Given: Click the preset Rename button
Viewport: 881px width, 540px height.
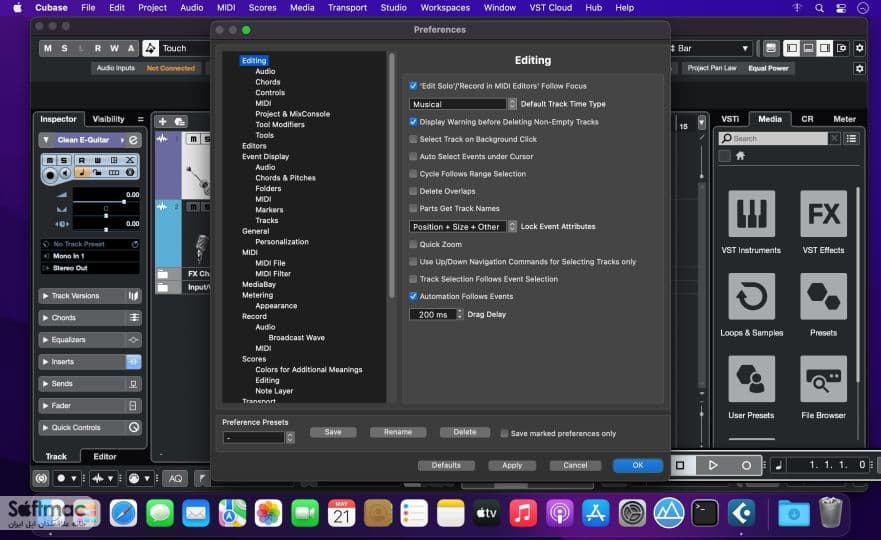Looking at the screenshot, I should pyautogui.click(x=398, y=432).
